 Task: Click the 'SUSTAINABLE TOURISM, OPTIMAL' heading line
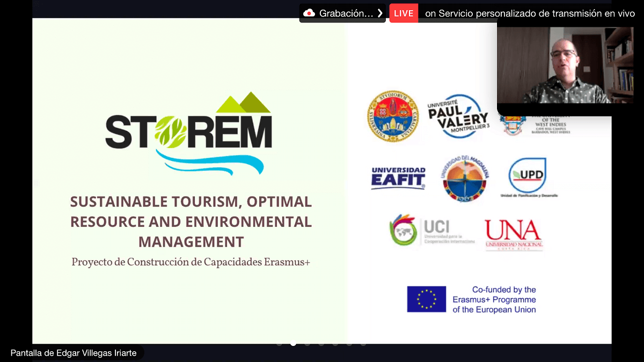191,202
